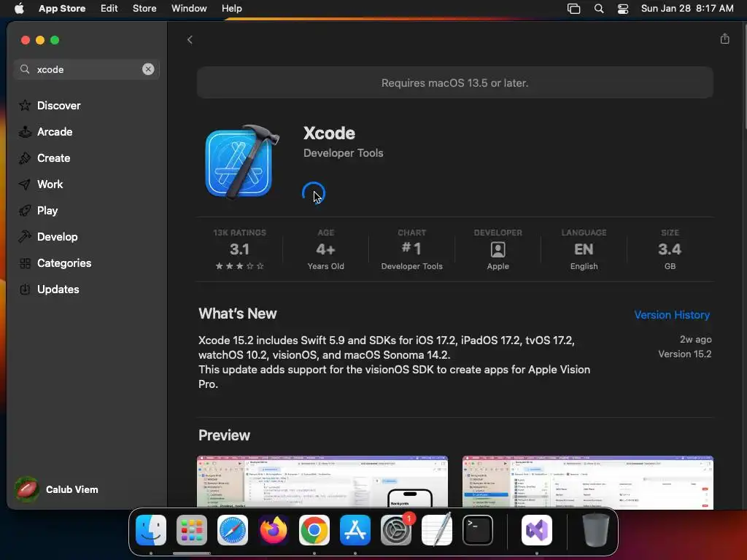Open the Help menu
Viewport: 747px width, 560px height.
(x=231, y=9)
